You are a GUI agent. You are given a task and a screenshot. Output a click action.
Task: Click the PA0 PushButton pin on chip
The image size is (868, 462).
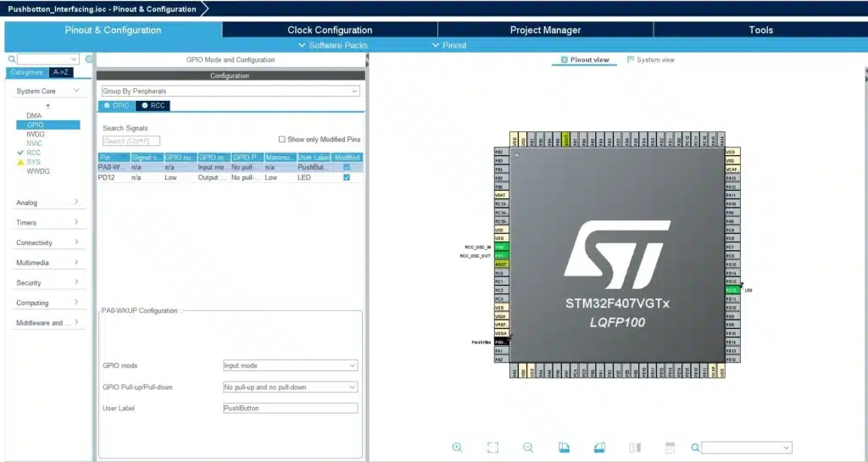click(x=501, y=342)
